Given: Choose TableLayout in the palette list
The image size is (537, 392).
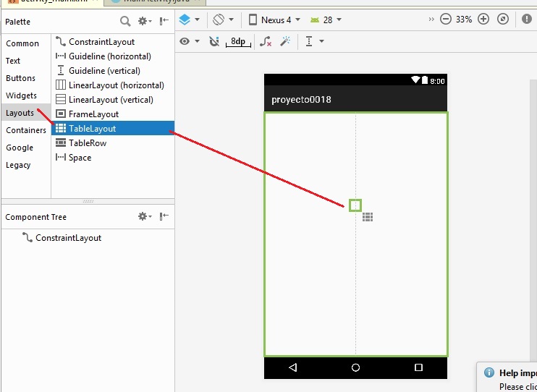Looking at the screenshot, I should (x=92, y=129).
